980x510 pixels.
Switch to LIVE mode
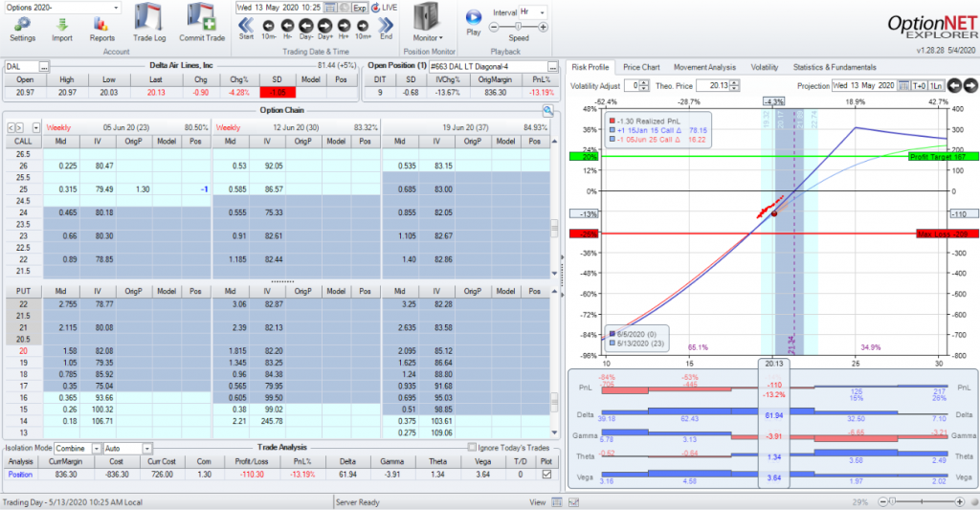click(x=385, y=8)
